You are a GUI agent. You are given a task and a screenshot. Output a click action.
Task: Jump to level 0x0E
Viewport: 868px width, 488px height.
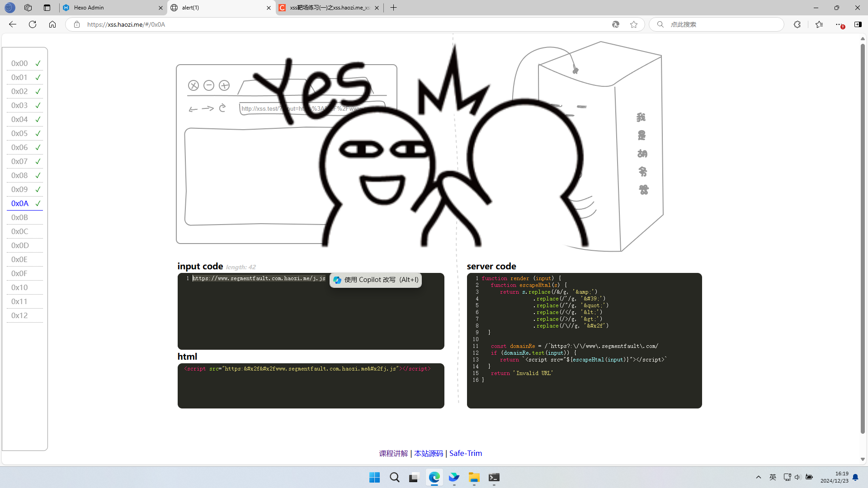pos(25,259)
